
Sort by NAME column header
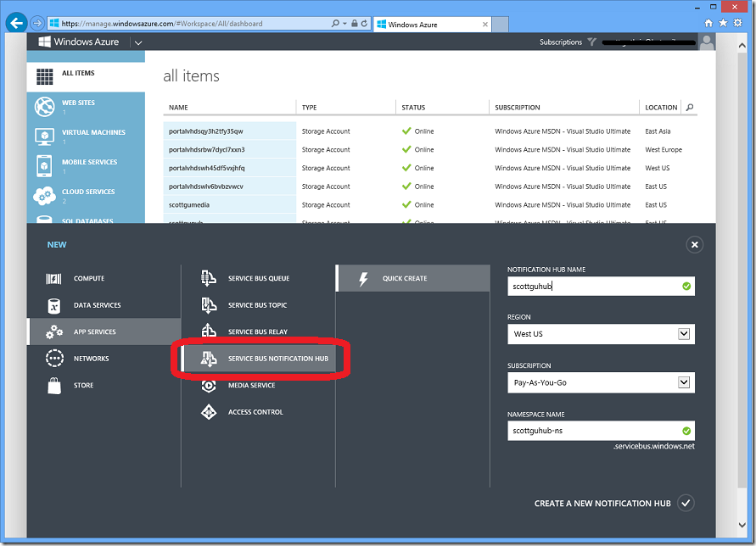178,108
